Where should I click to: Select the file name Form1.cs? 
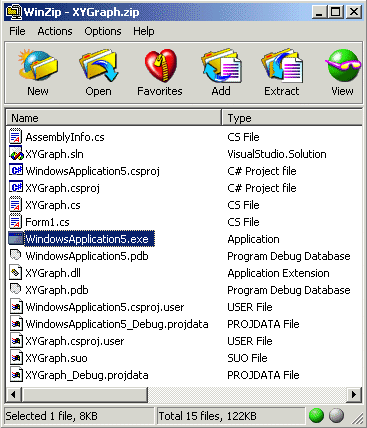point(47,222)
